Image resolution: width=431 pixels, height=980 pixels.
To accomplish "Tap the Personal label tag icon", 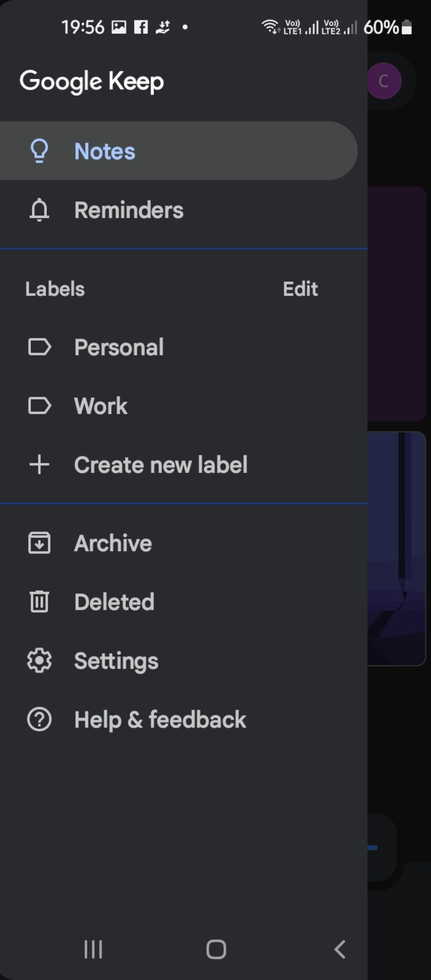I will point(40,347).
